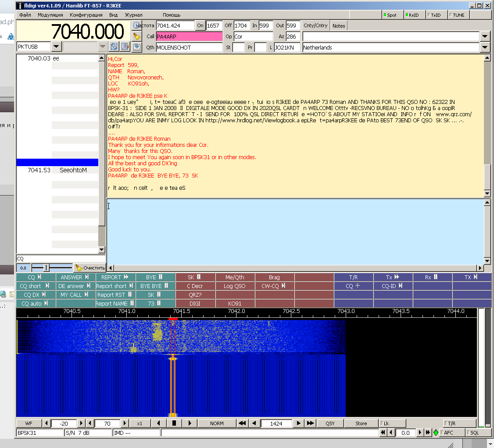
Task: Turn on the TUNE toggle
Action: pyautogui.click(x=457, y=15)
